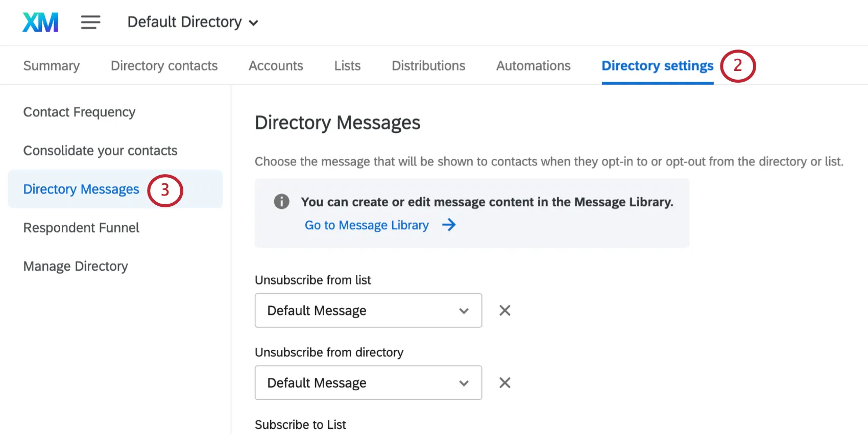The height and width of the screenshot is (434, 868).
Task: Open Contact Frequency settings
Action: point(79,112)
